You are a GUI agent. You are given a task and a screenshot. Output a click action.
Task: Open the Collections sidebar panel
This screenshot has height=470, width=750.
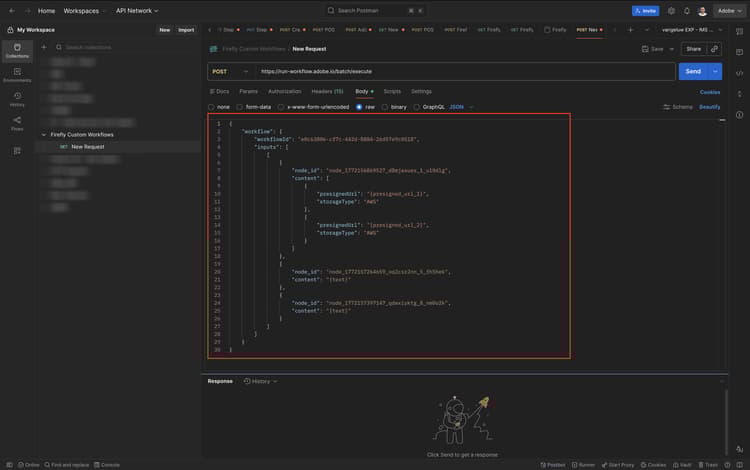(x=17, y=50)
